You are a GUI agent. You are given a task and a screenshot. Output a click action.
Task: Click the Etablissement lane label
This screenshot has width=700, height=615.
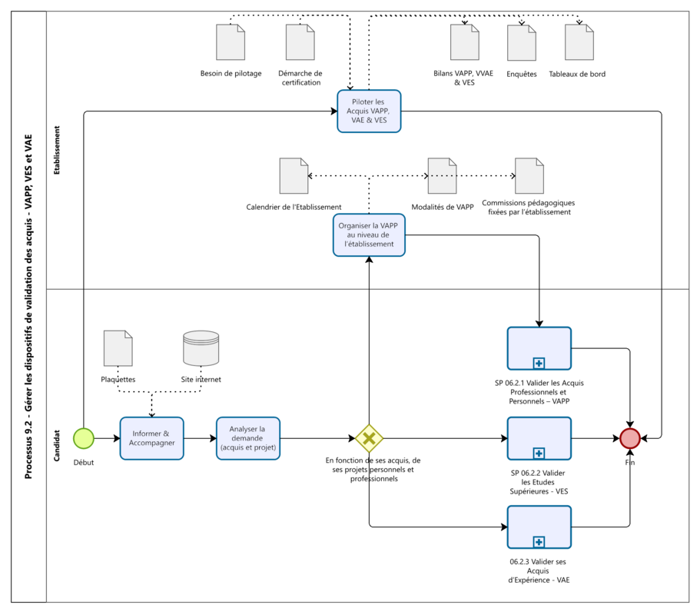tap(57, 150)
